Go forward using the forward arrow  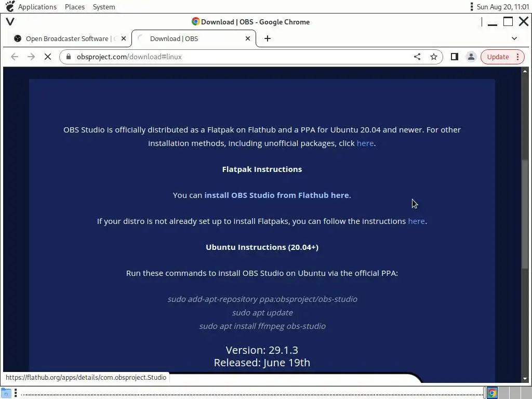click(31, 57)
